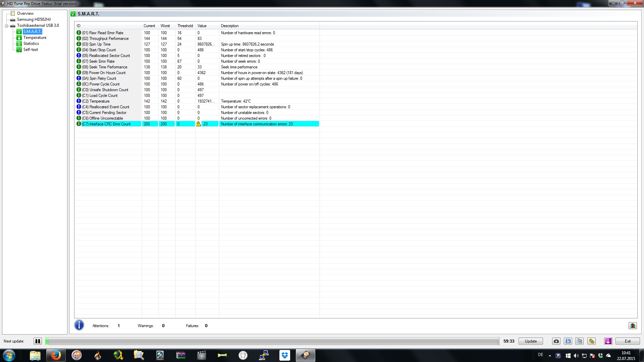Select Self-test in the sidebar tree
The image size is (644, 362).
click(31, 50)
